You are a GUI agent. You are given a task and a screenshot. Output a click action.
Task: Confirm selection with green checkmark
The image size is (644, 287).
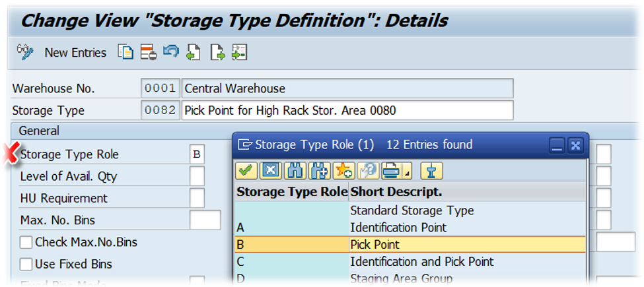pos(246,172)
